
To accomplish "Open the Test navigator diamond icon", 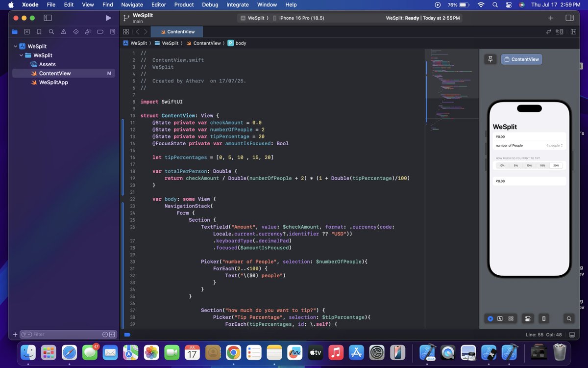I will tap(76, 31).
